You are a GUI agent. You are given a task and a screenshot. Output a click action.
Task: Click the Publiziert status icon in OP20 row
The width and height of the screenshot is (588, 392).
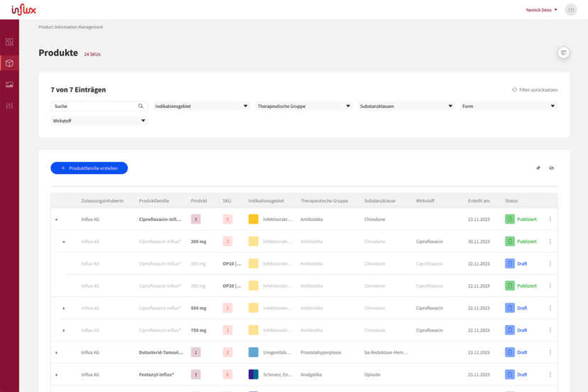(510, 285)
